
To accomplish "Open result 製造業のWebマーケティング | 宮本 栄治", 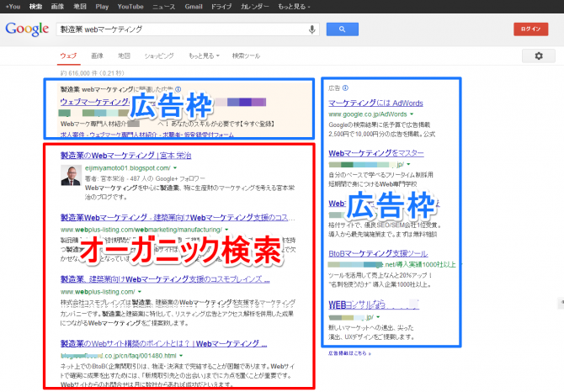I will point(126,156).
